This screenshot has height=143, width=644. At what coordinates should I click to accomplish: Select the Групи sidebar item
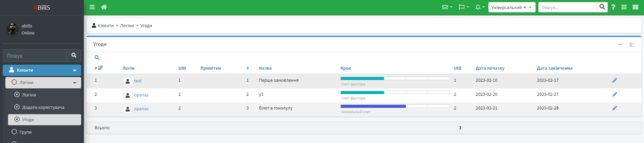[x=25, y=132]
